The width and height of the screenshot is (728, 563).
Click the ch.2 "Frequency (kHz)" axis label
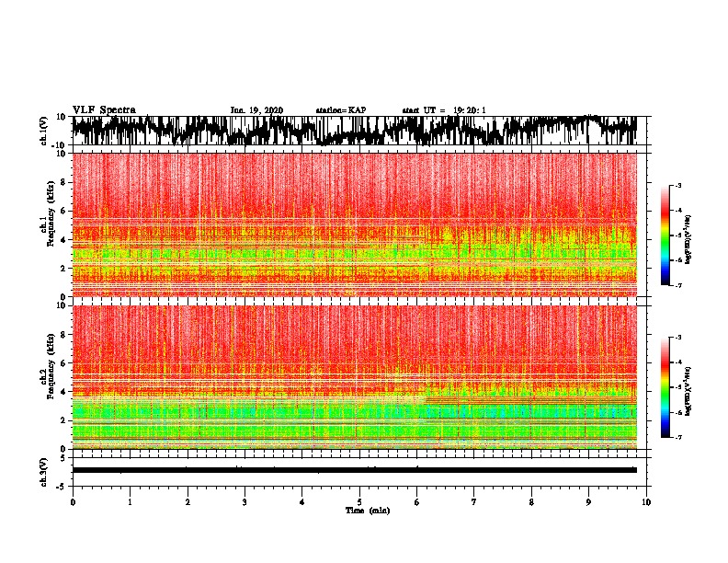pos(51,366)
